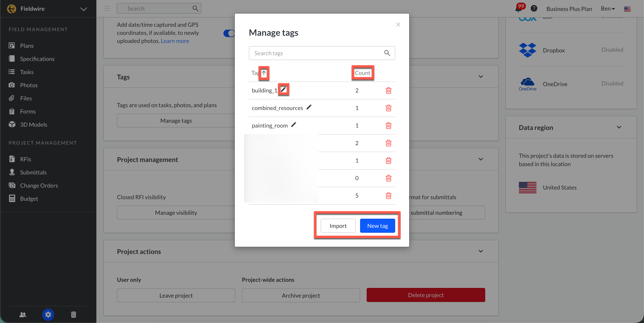The image size is (644, 323).
Task: Click the hamburger menu icon
Action: point(107,9)
